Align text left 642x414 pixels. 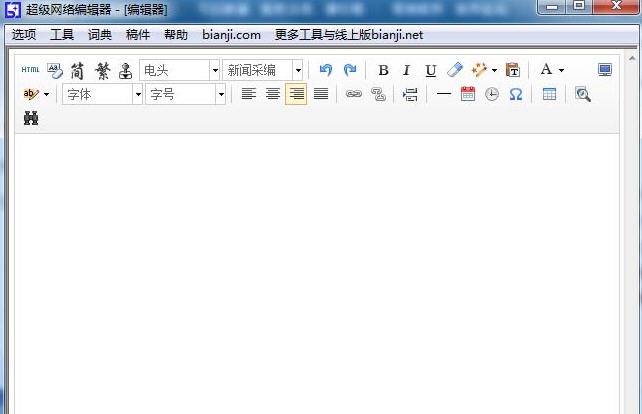click(x=249, y=94)
